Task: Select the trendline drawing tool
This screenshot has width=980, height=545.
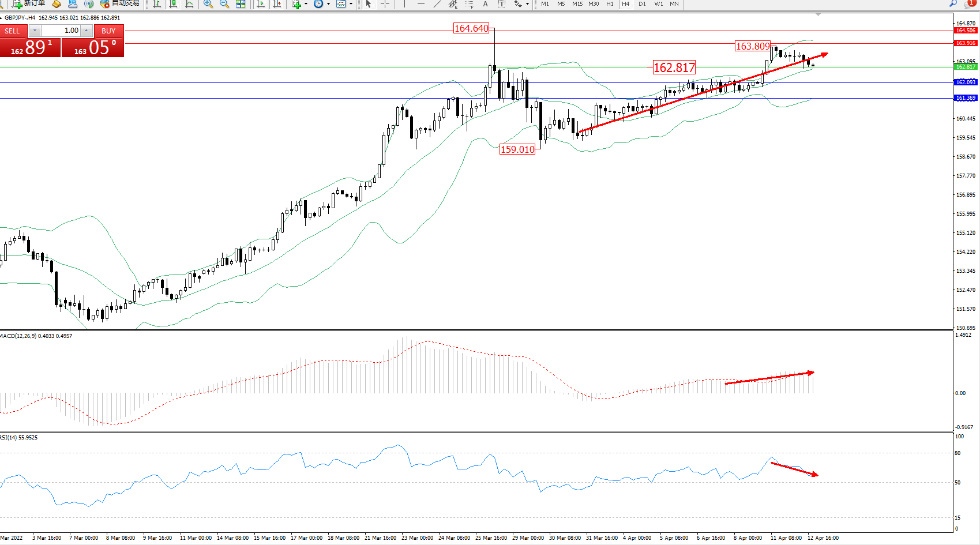Action: (437, 4)
